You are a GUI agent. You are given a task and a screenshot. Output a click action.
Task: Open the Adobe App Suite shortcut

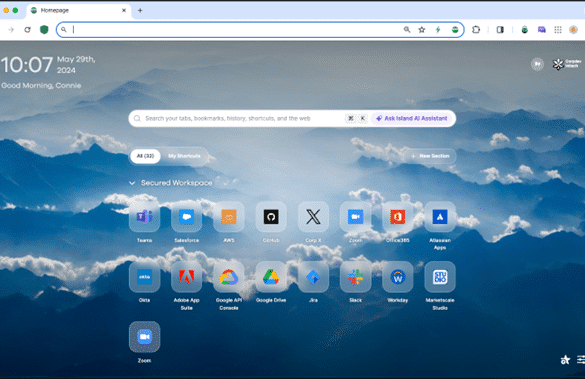187,277
